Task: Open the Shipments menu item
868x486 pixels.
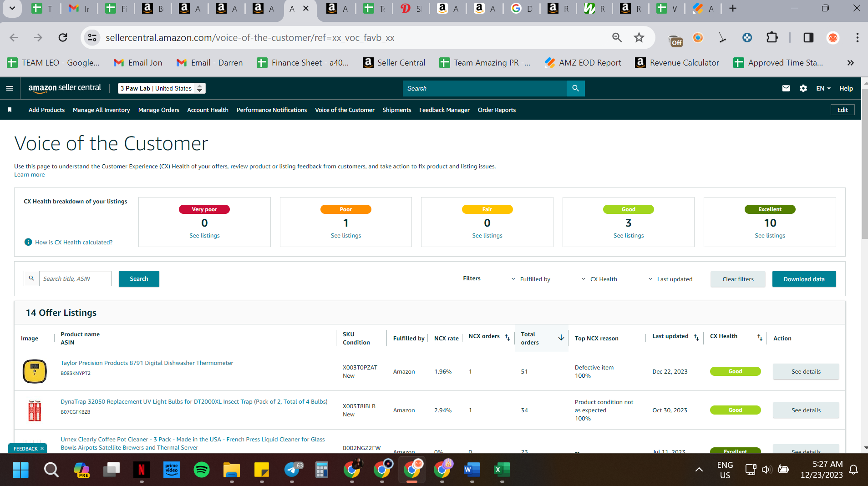Action: [396, 110]
